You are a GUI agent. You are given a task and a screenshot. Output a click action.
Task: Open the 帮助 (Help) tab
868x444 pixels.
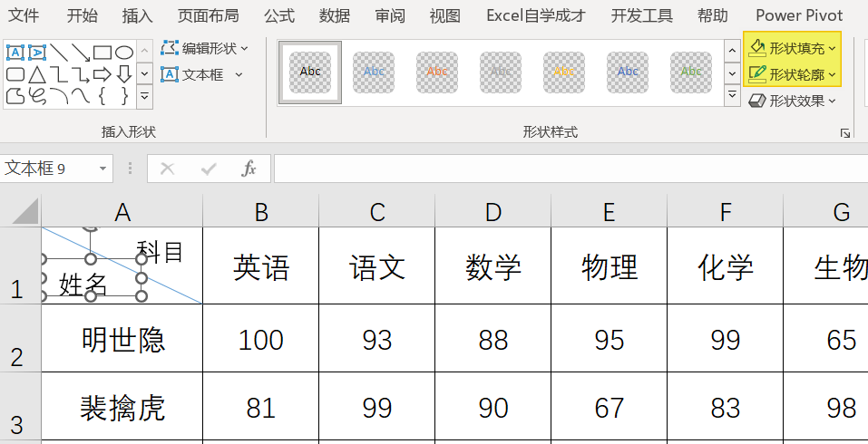[712, 15]
